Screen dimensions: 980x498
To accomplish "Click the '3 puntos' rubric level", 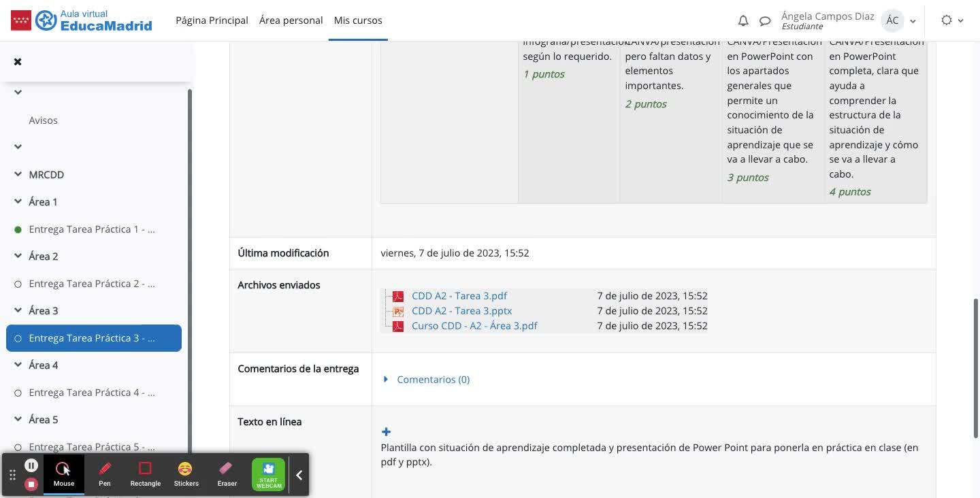I will 748,178.
